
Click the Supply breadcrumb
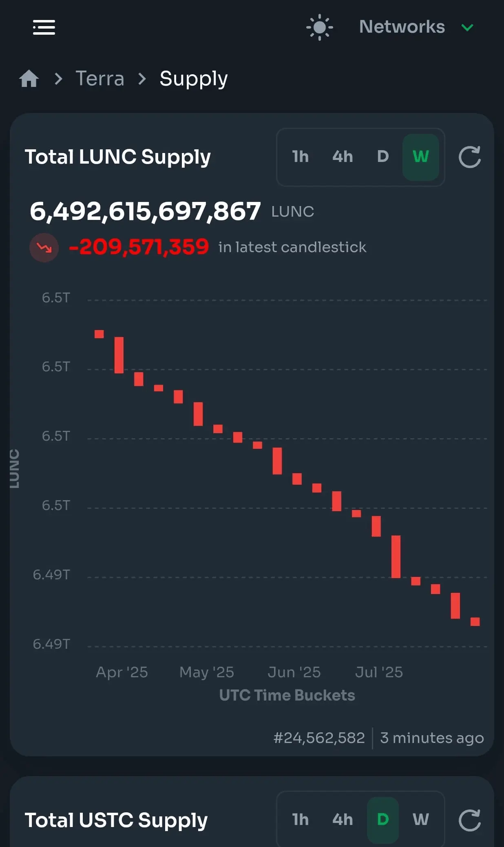(x=194, y=79)
